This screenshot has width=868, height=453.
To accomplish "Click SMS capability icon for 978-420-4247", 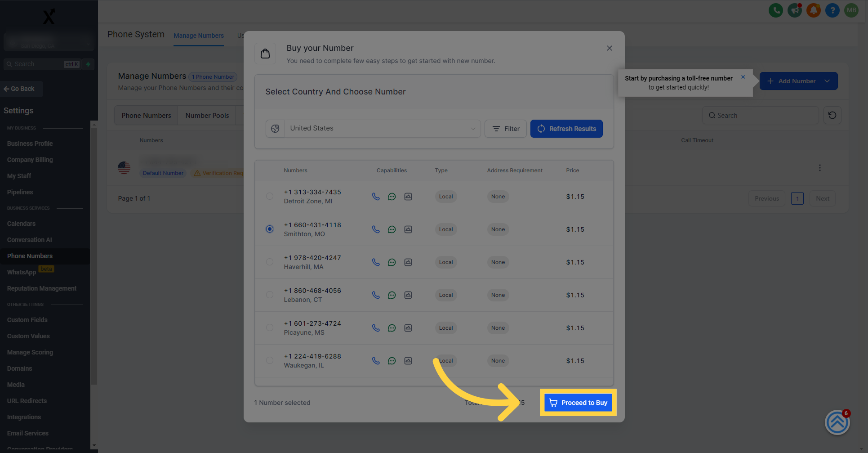I will [392, 262].
